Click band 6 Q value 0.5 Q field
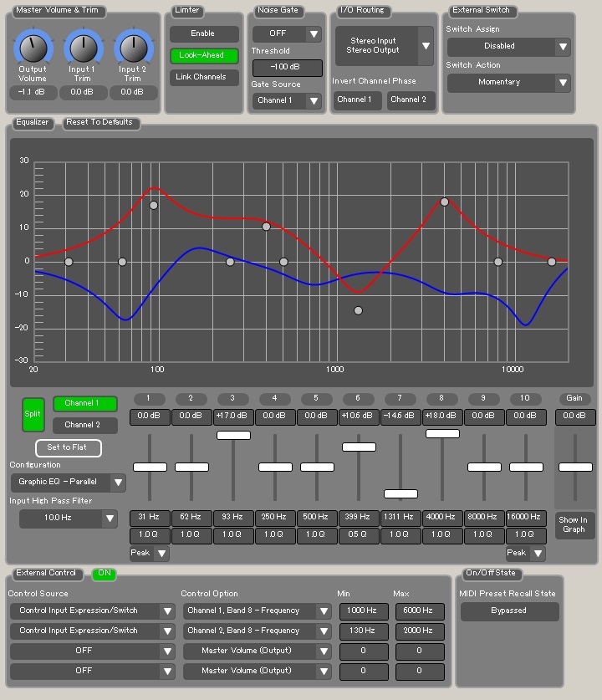 [359, 535]
